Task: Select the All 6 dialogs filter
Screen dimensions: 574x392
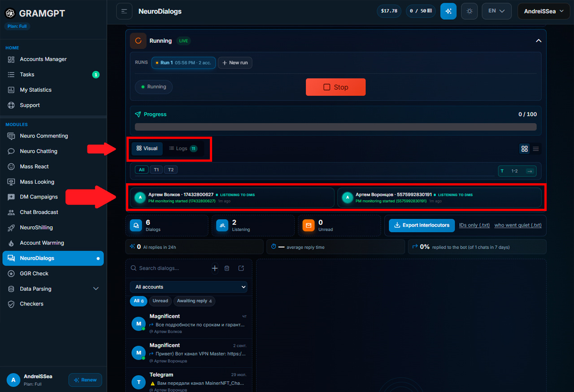Action: pyautogui.click(x=139, y=301)
